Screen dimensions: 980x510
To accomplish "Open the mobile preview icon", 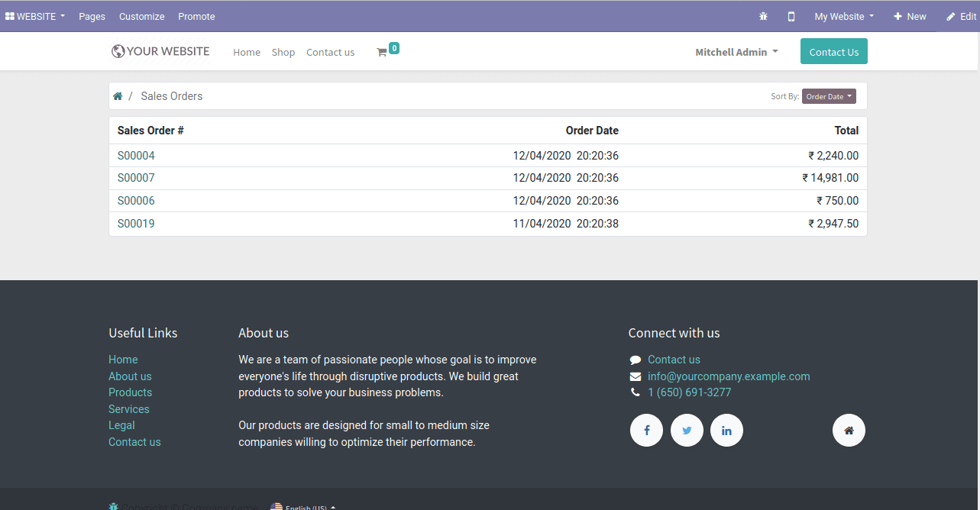I will point(791,16).
